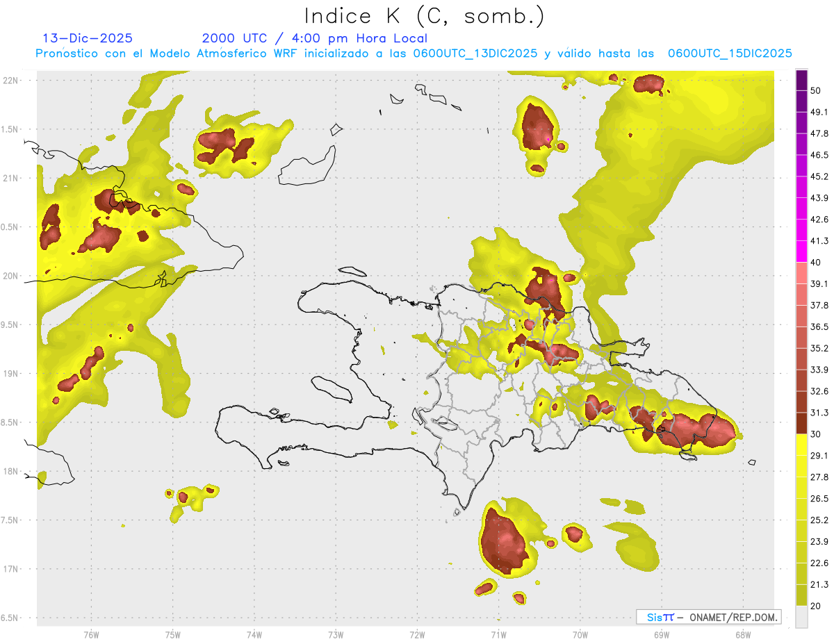Click the 39.1 value on the color scale
The image size is (834, 644).
[819, 283]
